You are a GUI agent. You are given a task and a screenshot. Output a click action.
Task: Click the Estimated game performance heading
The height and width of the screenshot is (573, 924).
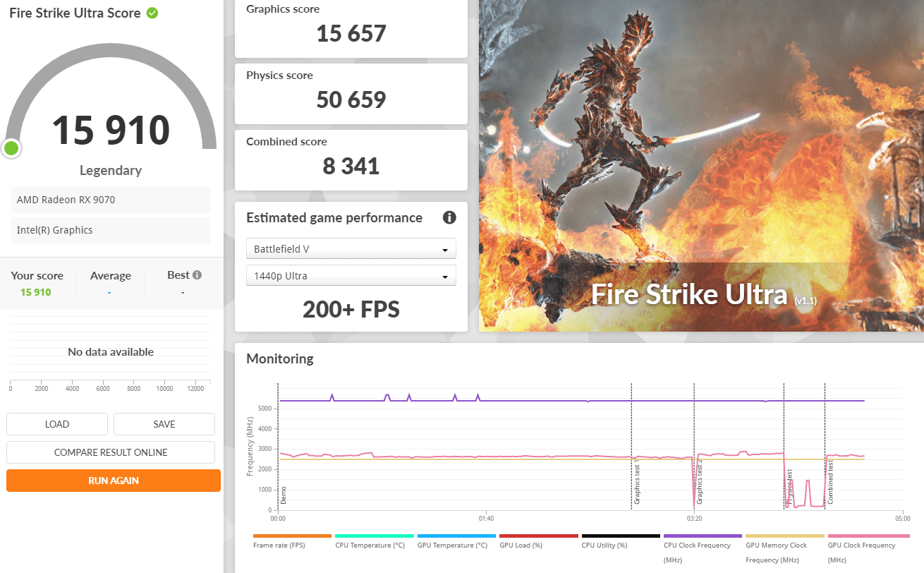click(334, 217)
